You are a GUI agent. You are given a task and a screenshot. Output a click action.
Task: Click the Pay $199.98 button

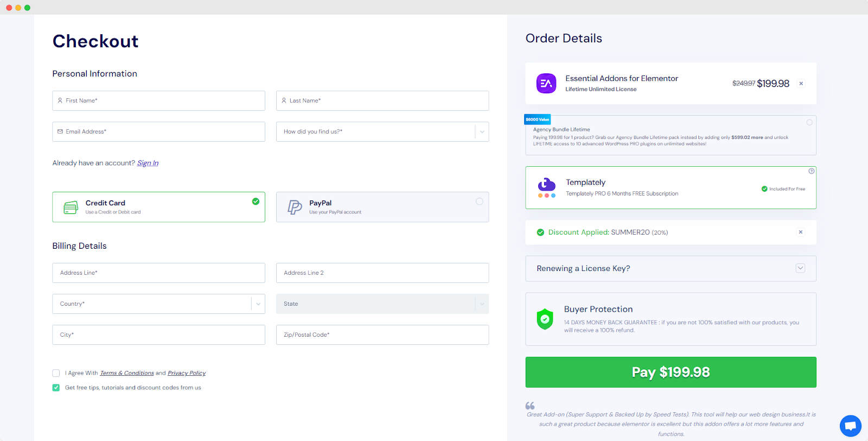coord(671,372)
